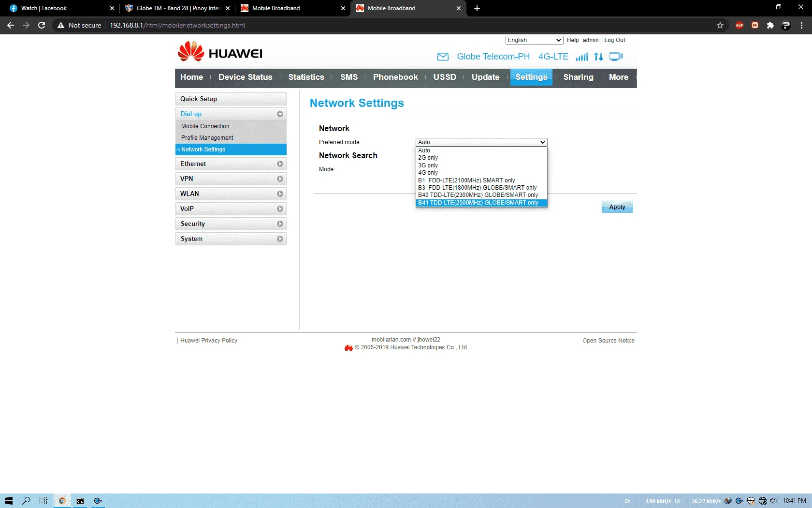The image size is (812, 508).
Task: Choose 4G only network mode
Action: click(481, 173)
